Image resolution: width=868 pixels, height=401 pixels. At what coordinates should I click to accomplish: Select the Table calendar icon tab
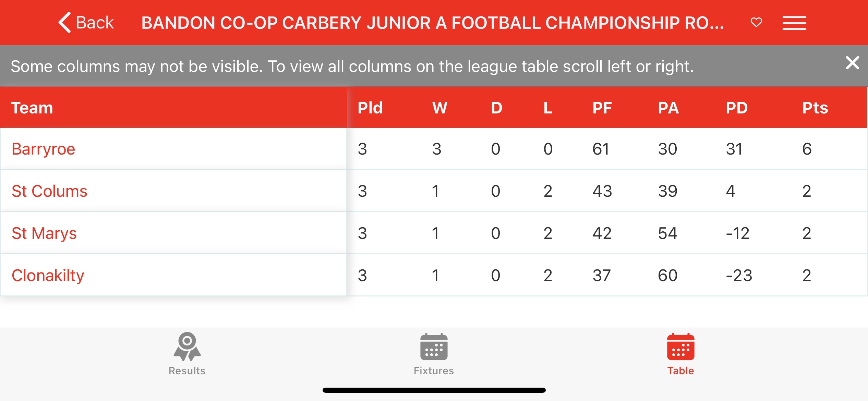pos(680,347)
